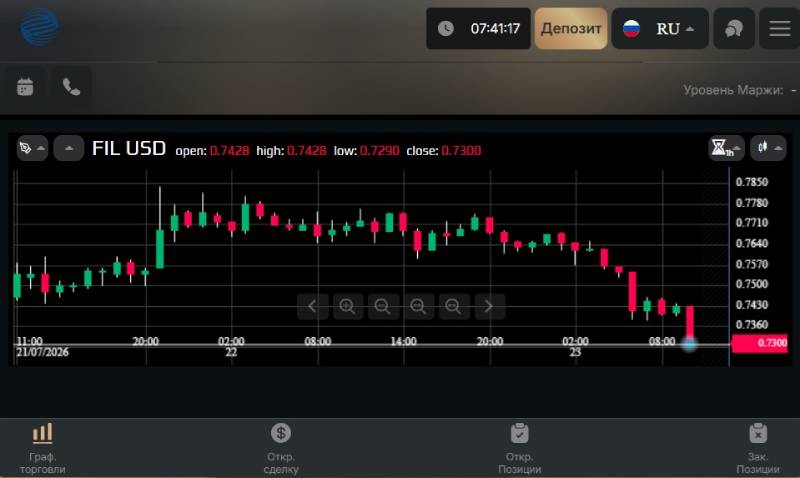Change language using the RU selector
Image resolution: width=800 pixels, height=478 pixels.
coord(660,29)
